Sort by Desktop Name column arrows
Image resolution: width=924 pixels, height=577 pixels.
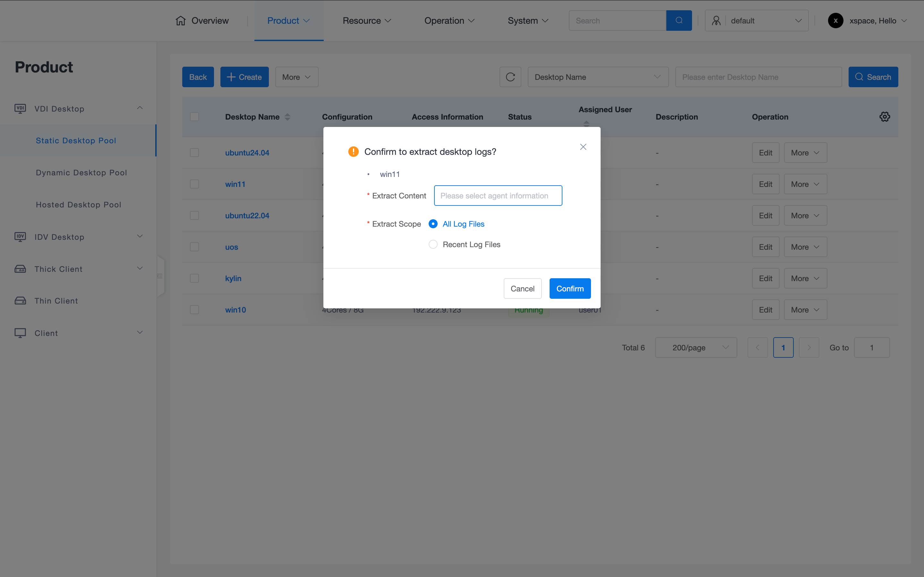click(287, 117)
